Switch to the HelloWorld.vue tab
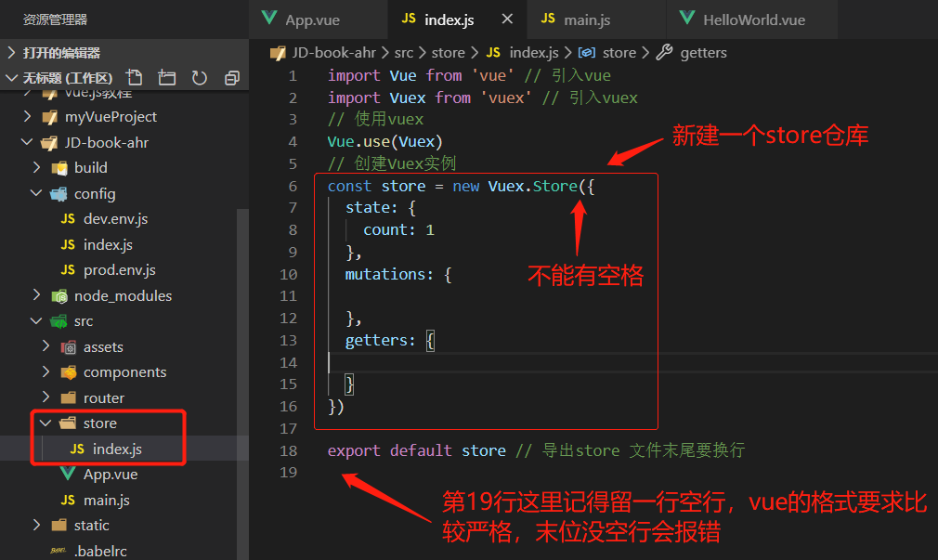Screen dimensions: 938x560 pos(752,19)
